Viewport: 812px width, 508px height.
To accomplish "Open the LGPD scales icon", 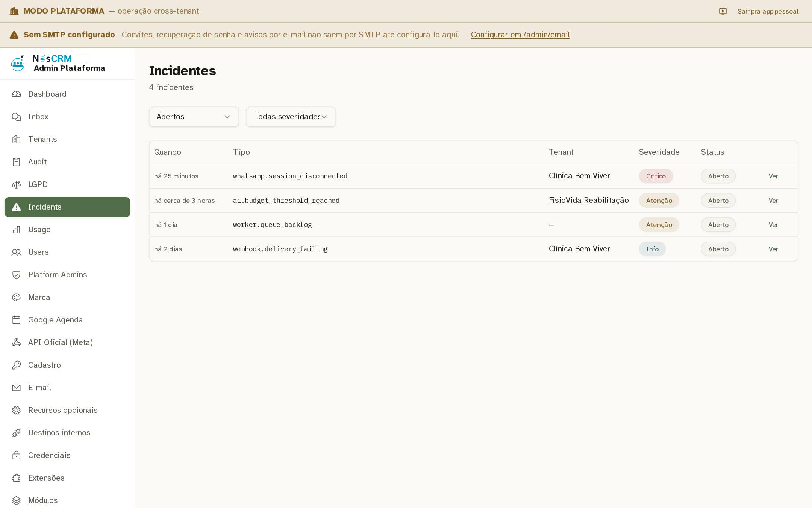I will coord(16,184).
